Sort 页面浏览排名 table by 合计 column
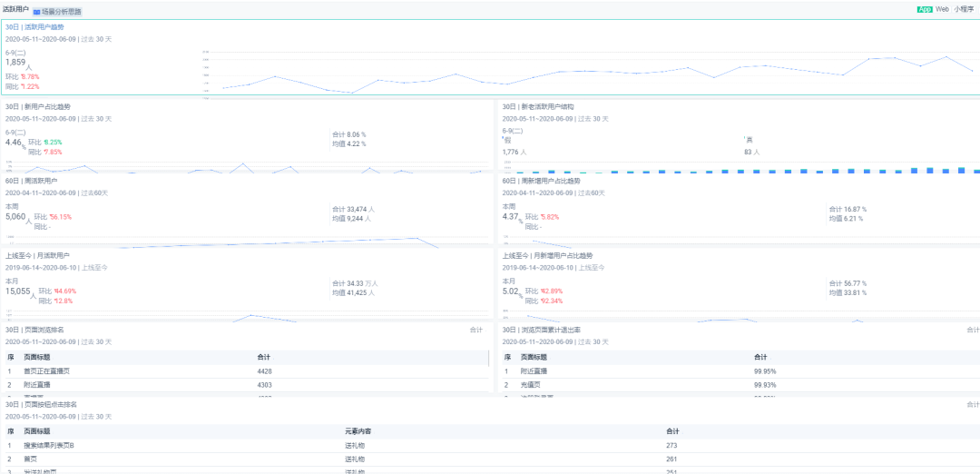Screen dimensions: 980x474 tap(264, 357)
